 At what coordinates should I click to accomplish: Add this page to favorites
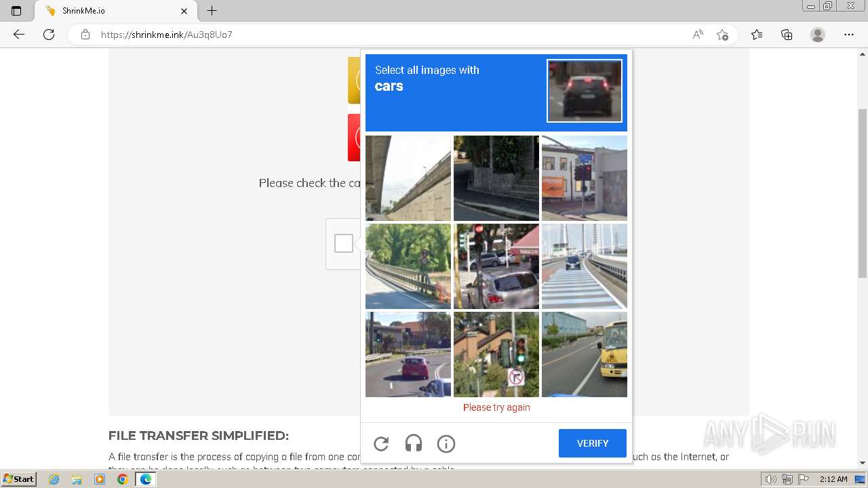click(x=723, y=35)
